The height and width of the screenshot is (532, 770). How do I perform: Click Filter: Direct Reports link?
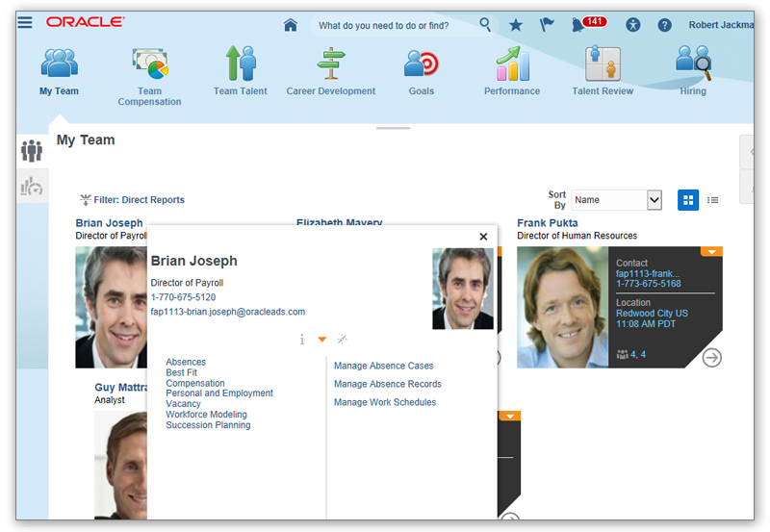click(139, 200)
